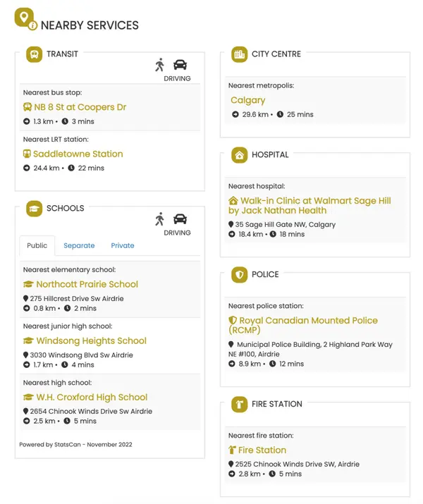The width and height of the screenshot is (423, 504).
Task: Select walking mode icon in Transit section
Action: 160,65
